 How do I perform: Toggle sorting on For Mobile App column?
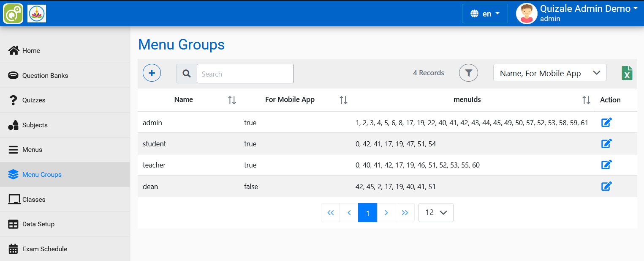coord(343,100)
